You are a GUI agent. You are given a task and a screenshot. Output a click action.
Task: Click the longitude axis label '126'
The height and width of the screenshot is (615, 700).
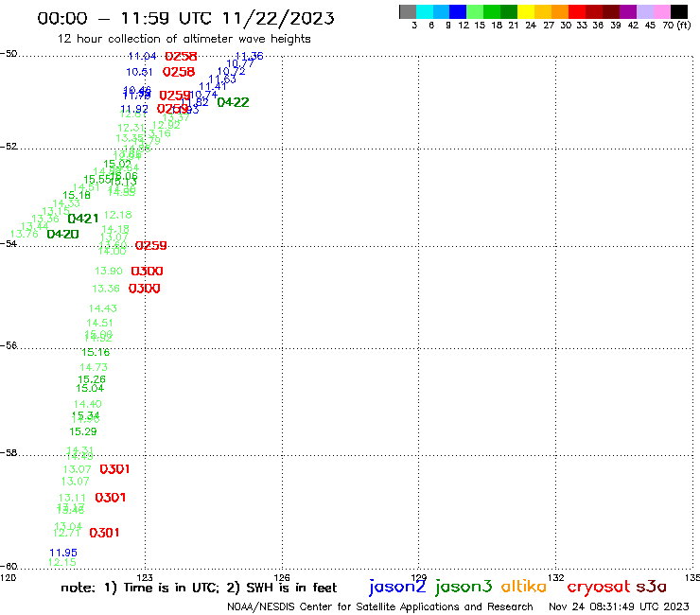282,577
